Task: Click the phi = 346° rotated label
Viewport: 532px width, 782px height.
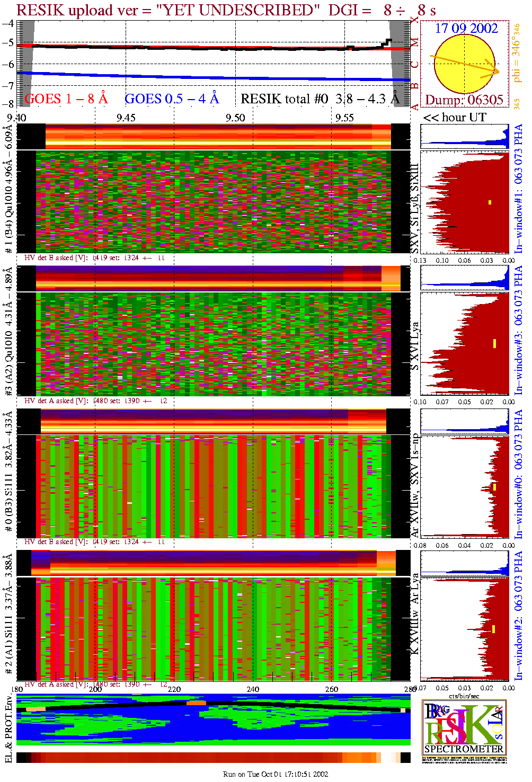Action: 517,53
